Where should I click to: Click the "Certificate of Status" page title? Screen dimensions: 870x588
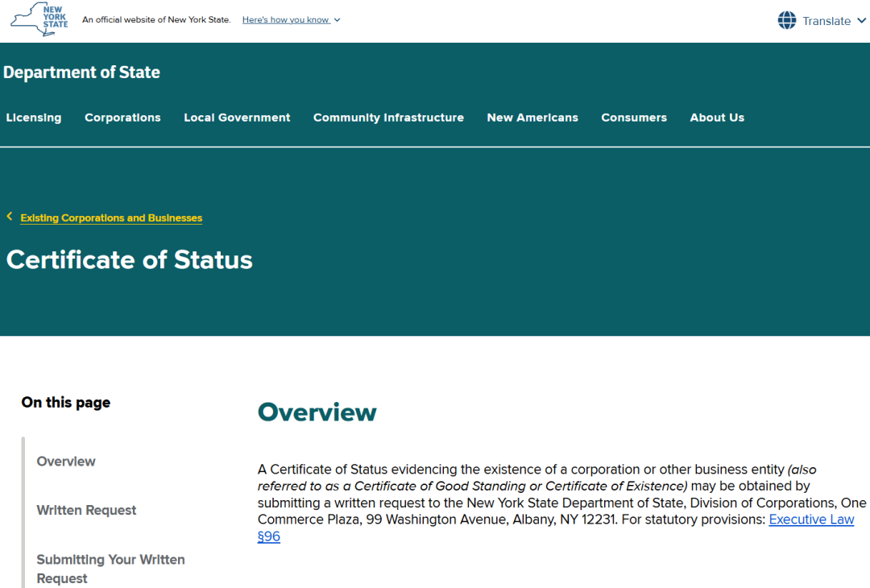129,259
